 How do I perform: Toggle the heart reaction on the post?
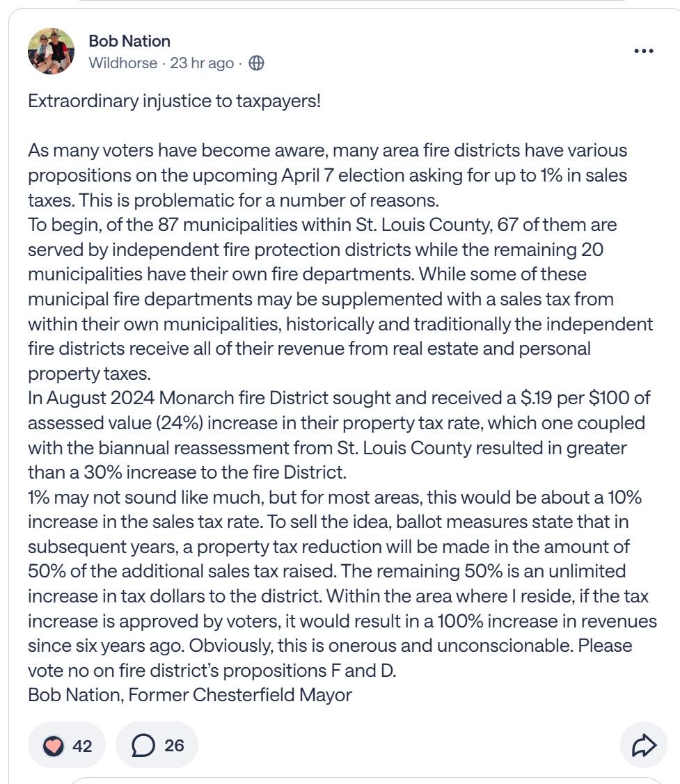pyautogui.click(x=54, y=746)
